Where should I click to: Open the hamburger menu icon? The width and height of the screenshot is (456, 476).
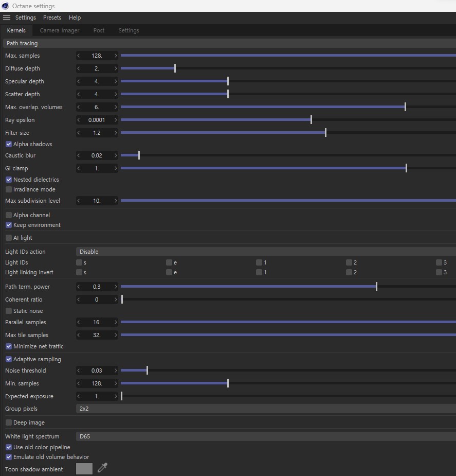point(7,17)
